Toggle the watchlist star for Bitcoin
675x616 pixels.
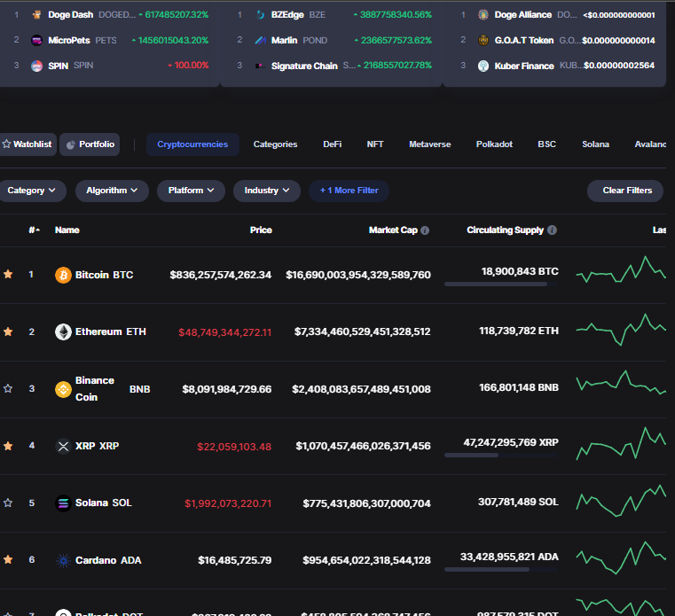tap(8, 274)
